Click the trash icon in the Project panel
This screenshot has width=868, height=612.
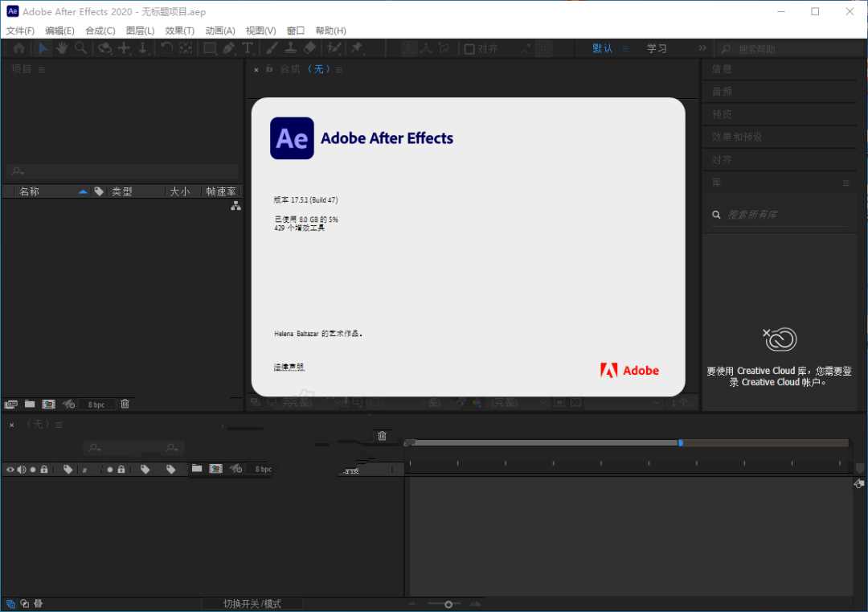pos(125,405)
